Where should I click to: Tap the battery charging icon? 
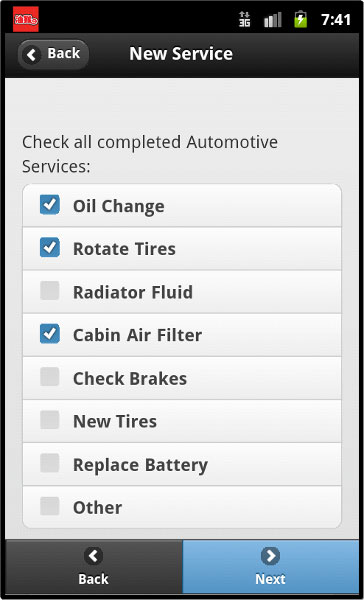tap(300, 19)
